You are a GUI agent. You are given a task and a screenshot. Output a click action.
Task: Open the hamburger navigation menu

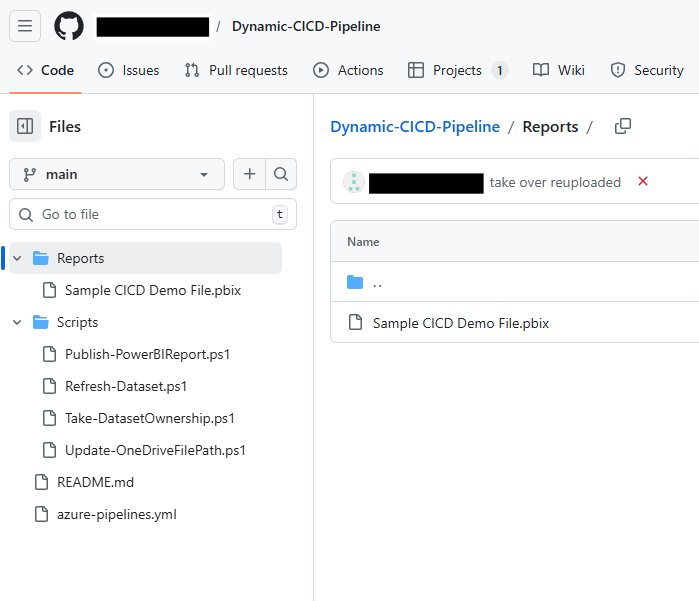pyautogui.click(x=25, y=26)
